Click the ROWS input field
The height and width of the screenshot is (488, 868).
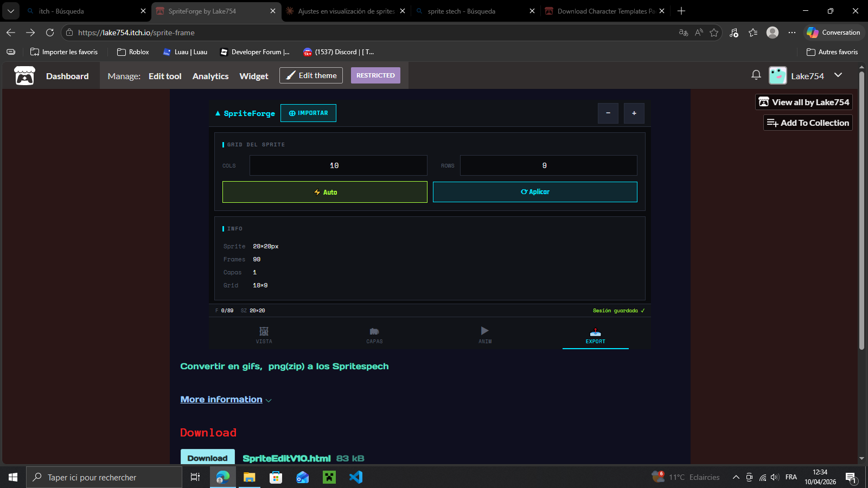pos(548,165)
